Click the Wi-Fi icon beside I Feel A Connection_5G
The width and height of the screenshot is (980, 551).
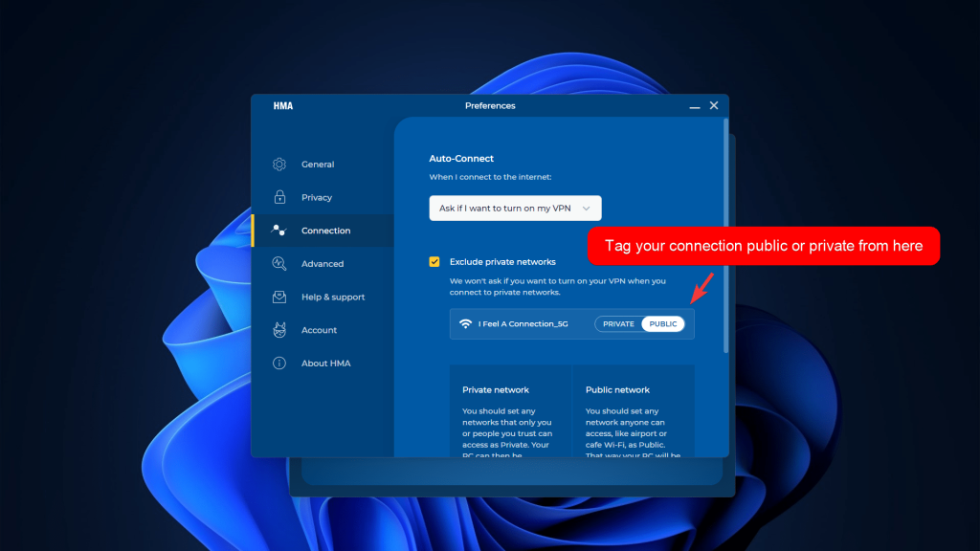click(x=465, y=323)
